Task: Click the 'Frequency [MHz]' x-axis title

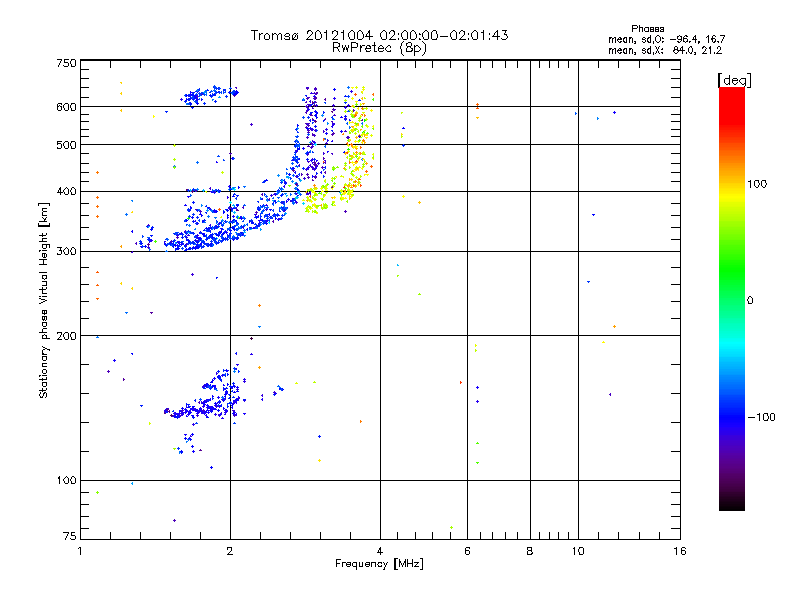Action: point(379,564)
